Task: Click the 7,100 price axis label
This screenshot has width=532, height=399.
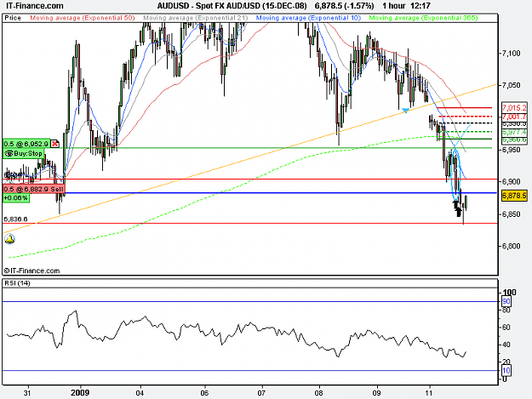Action: coord(511,54)
